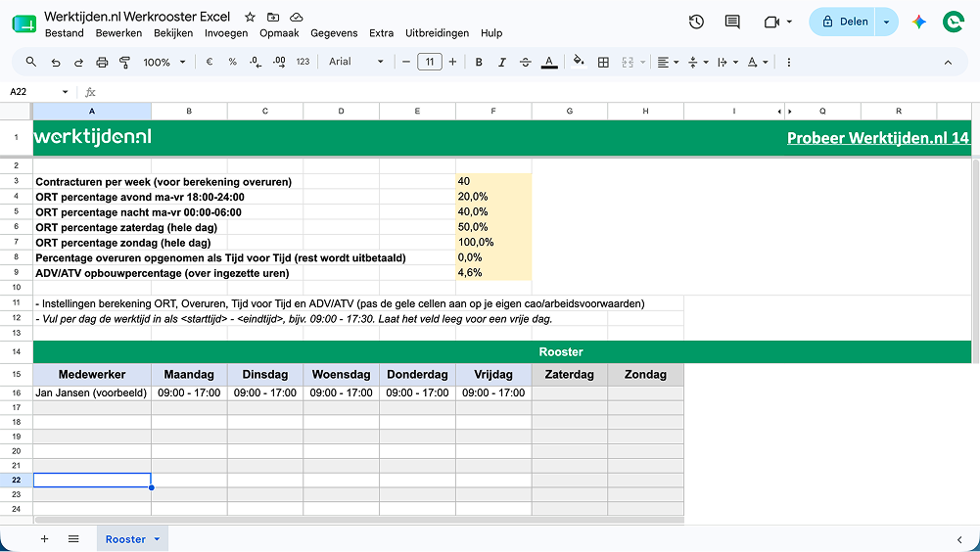Open fill color picker
The height and width of the screenshot is (552, 980).
[579, 62]
